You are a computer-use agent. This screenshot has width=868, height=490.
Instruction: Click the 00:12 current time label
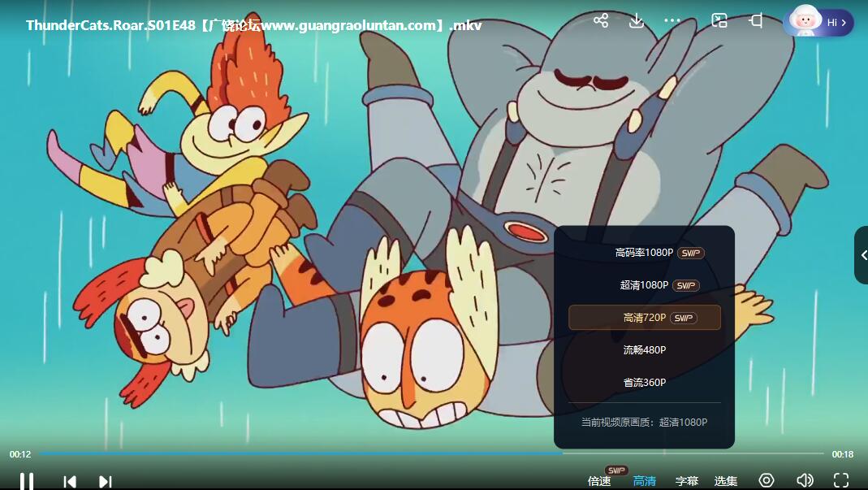tap(20, 454)
